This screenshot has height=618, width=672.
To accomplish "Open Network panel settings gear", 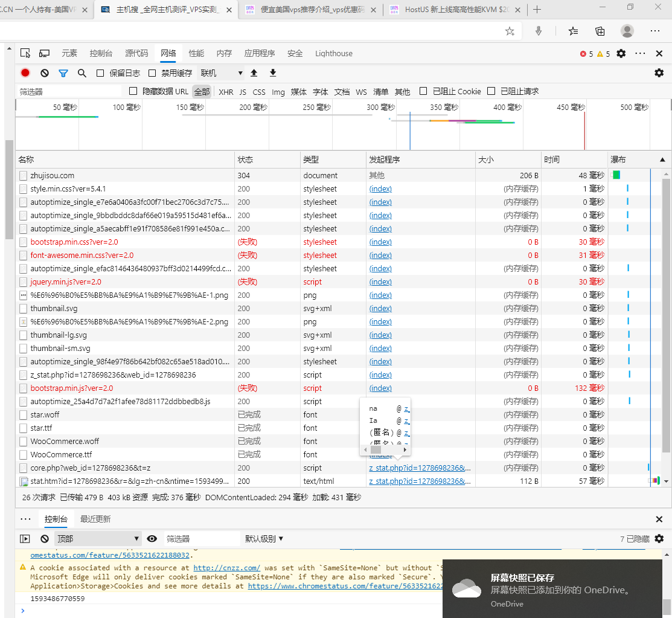I will coord(659,73).
